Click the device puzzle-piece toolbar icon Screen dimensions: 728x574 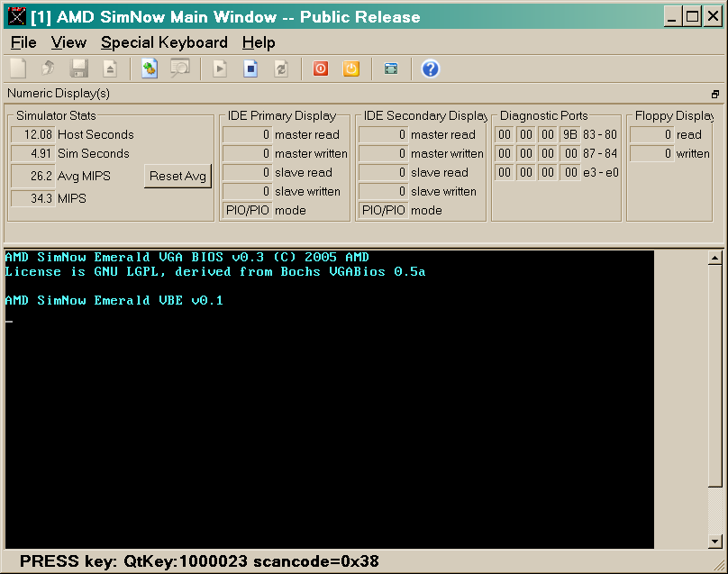point(150,68)
